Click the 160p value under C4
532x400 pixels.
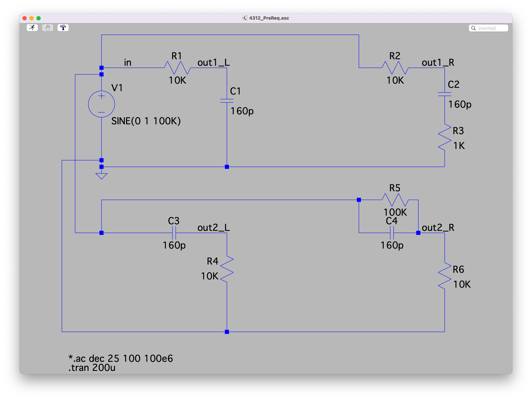tap(392, 246)
